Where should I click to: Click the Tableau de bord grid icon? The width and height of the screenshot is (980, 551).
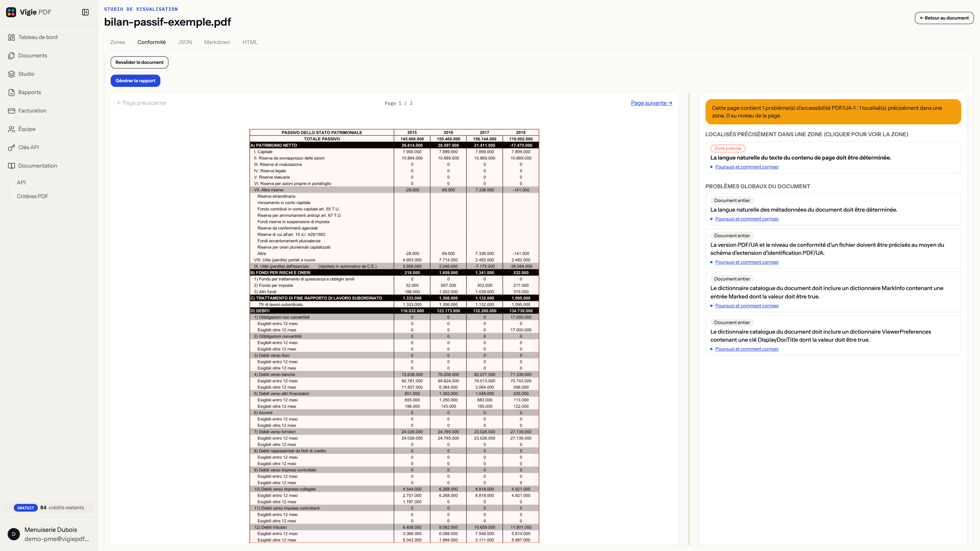[x=11, y=37]
